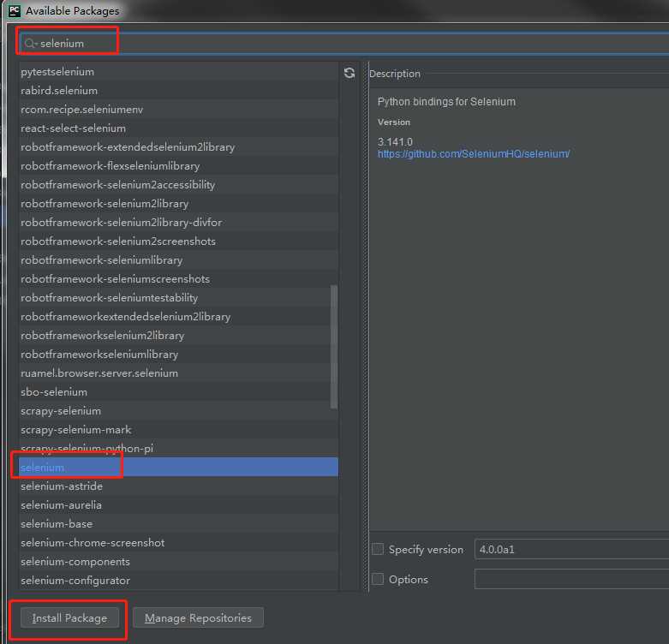
Task: Enable the Specify version checkbox
Action: coord(378,549)
